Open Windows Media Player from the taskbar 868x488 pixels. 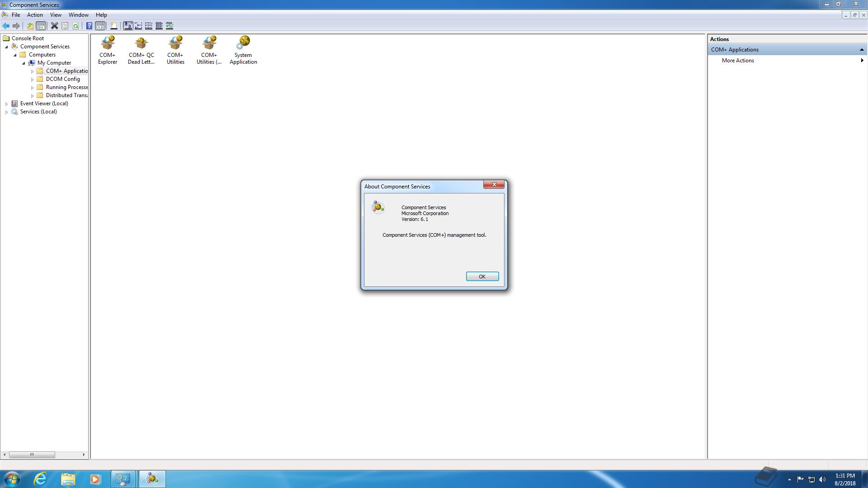[x=95, y=479]
